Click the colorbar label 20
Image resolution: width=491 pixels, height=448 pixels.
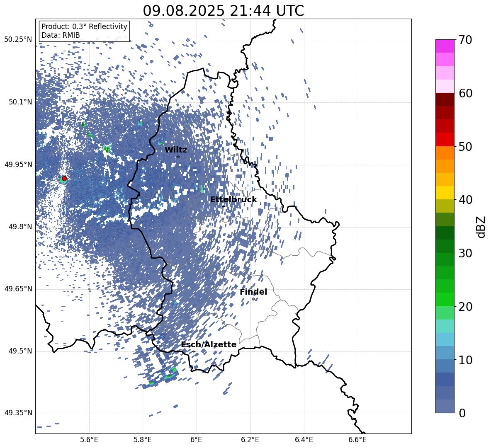point(465,307)
